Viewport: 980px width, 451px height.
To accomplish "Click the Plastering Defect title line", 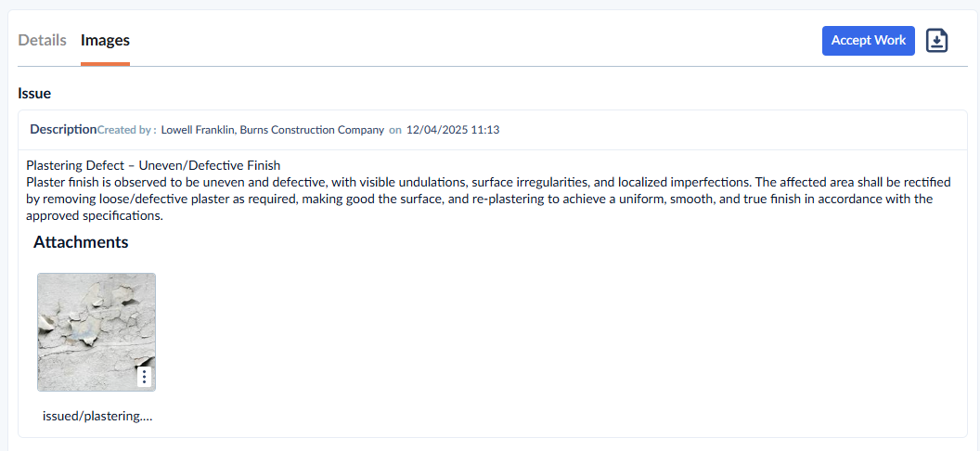I will click(x=153, y=165).
